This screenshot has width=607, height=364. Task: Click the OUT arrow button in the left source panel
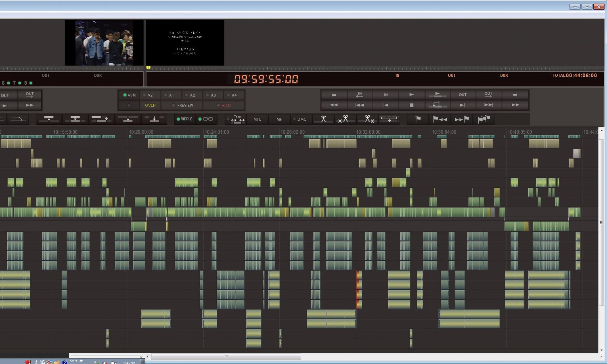(29, 95)
